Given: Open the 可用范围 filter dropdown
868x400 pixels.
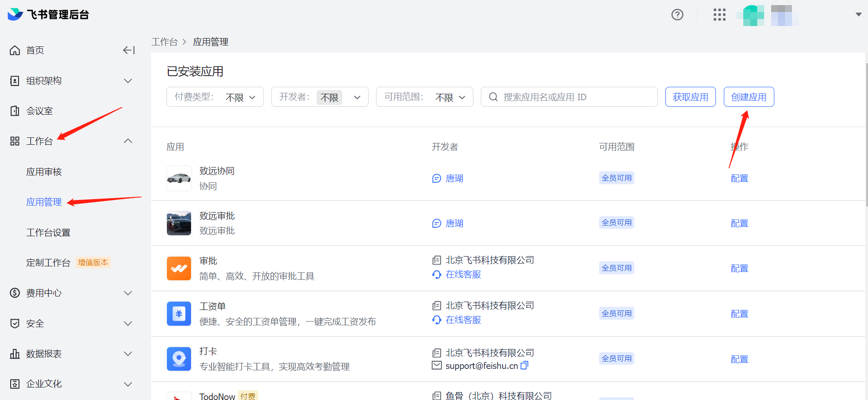Looking at the screenshot, I should click(424, 97).
